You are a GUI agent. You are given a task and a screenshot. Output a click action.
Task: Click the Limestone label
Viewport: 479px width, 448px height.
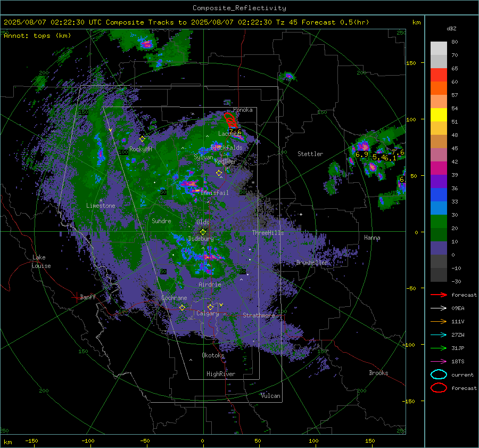click(x=101, y=206)
